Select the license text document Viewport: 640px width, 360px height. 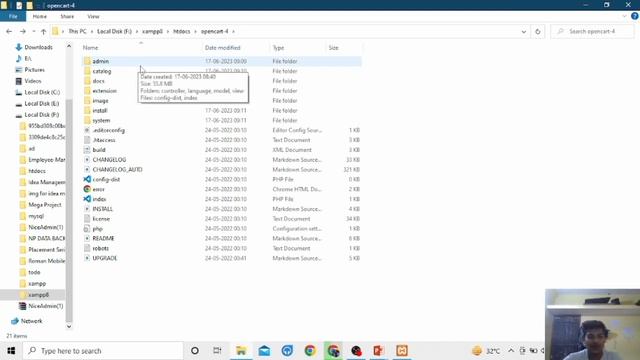coord(101,219)
